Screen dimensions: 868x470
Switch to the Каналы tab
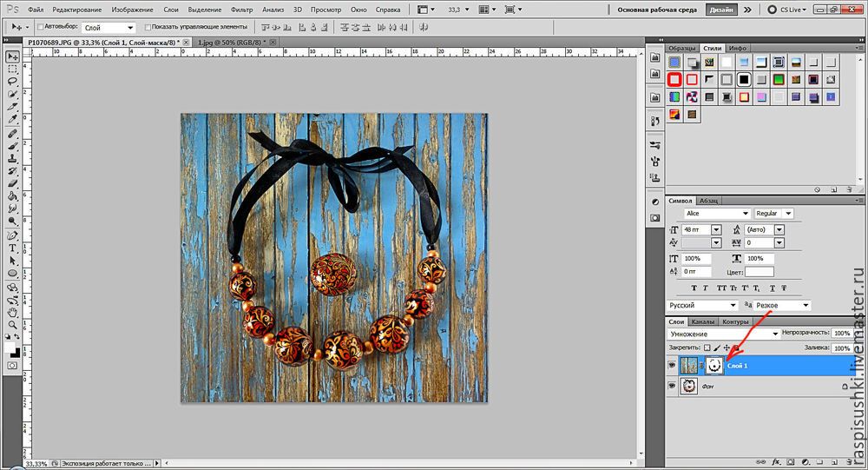[x=703, y=321]
